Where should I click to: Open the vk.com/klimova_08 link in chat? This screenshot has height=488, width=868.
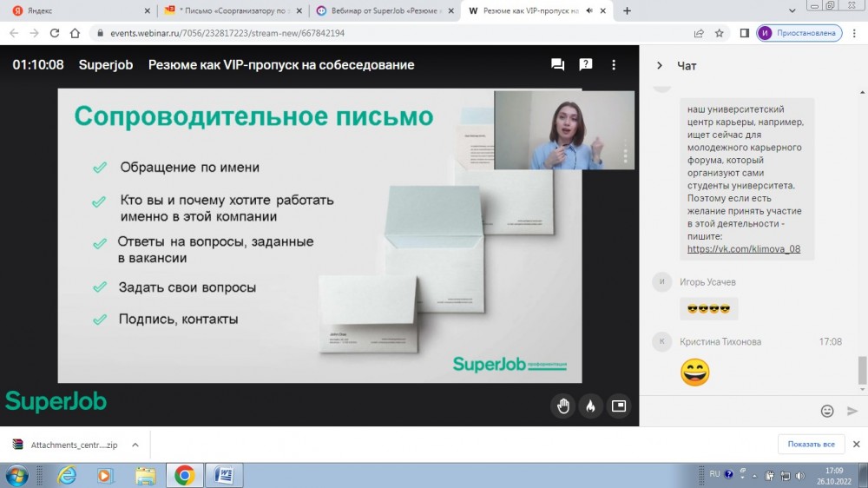743,249
